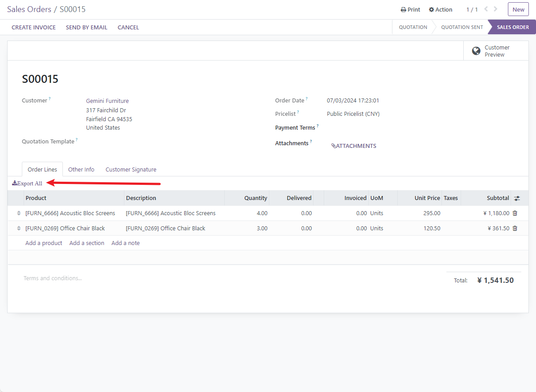Click the Export All download icon
536x392 pixels.
point(15,183)
